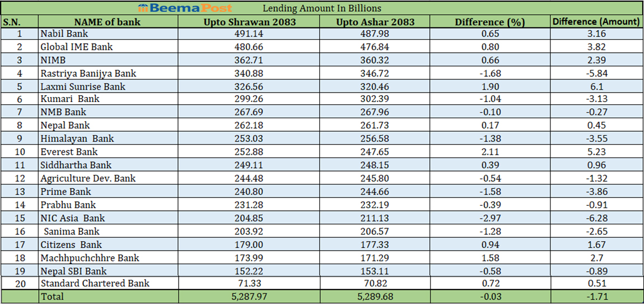This screenshot has height=304, width=644.
Task: Click the 'Difference (%)' column header
Action: [491, 22]
